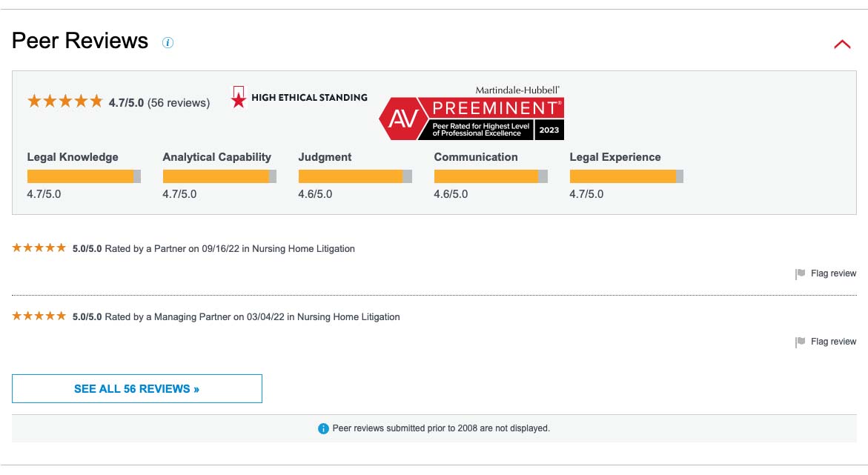Click stars of the 09/16/22 review

coord(39,248)
